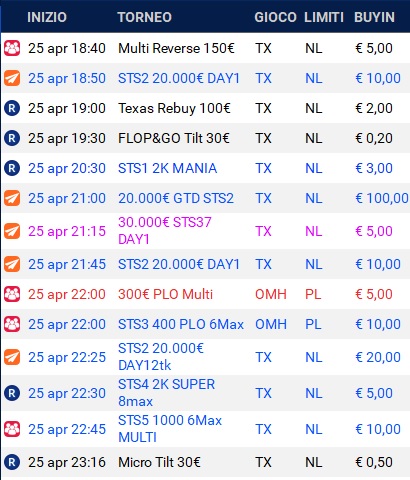Click the people icon beside STS5 1000 6Max MULTI
Screen dimensions: 410x480
[12, 429]
